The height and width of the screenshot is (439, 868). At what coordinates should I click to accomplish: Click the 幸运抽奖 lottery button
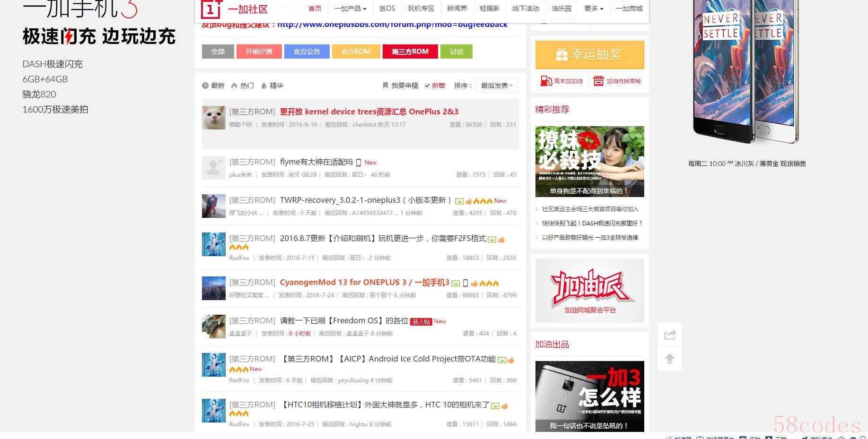pyautogui.click(x=590, y=55)
